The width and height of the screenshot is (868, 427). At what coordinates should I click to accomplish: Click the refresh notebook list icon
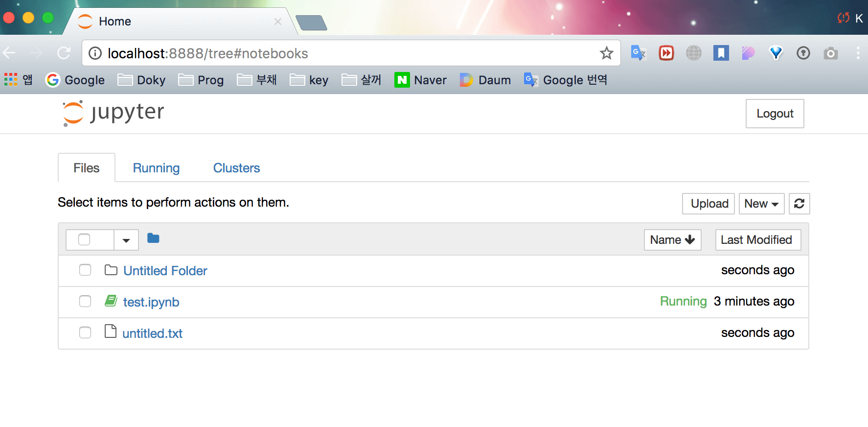pyautogui.click(x=799, y=204)
